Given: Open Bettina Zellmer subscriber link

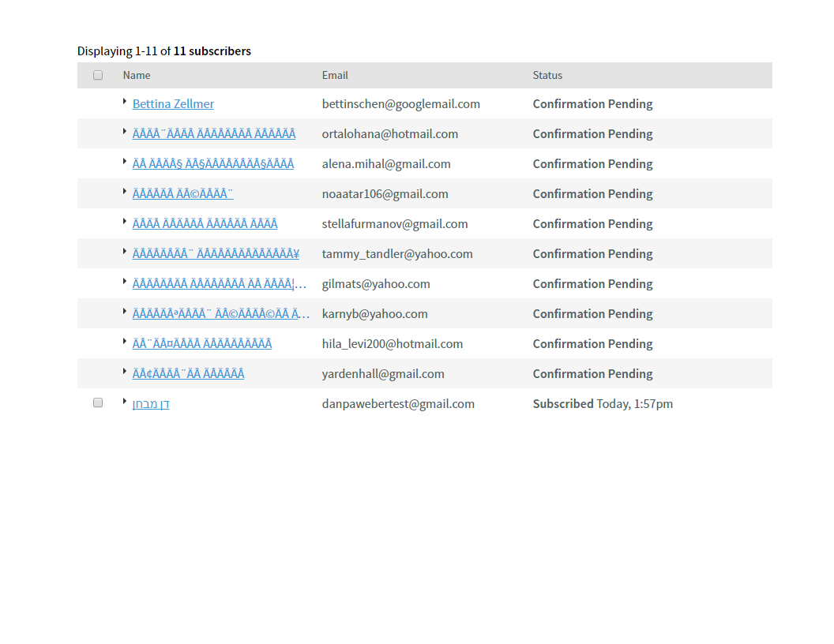Looking at the screenshot, I should point(173,104).
